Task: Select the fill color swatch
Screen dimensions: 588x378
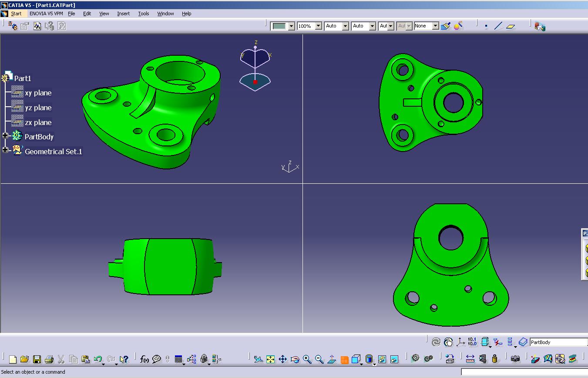Action: [279, 26]
